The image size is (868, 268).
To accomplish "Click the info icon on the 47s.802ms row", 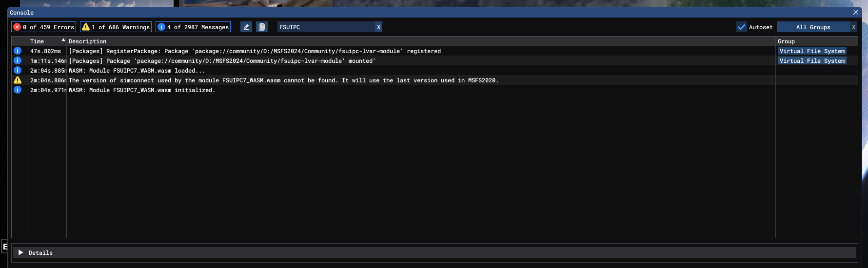I will (18, 51).
